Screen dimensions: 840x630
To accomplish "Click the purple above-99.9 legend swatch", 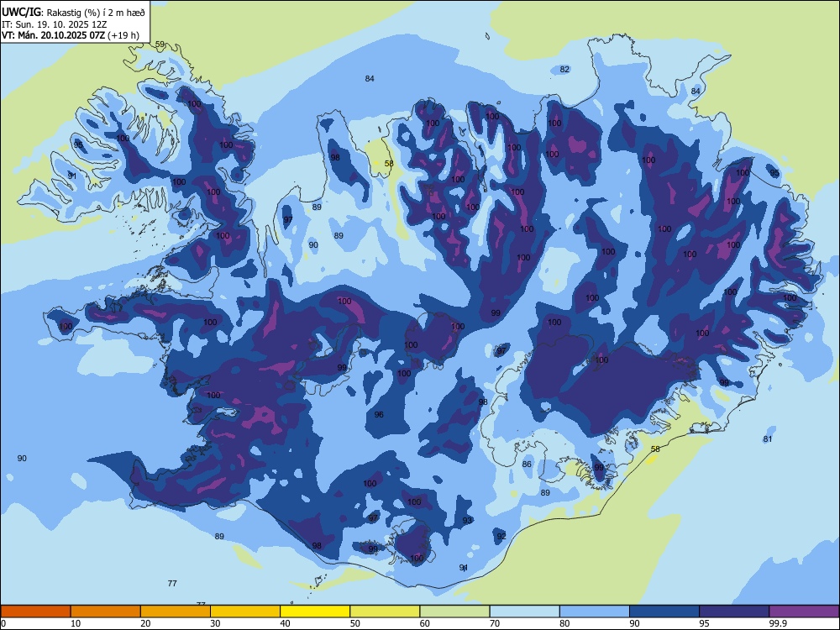I will pos(804,612).
